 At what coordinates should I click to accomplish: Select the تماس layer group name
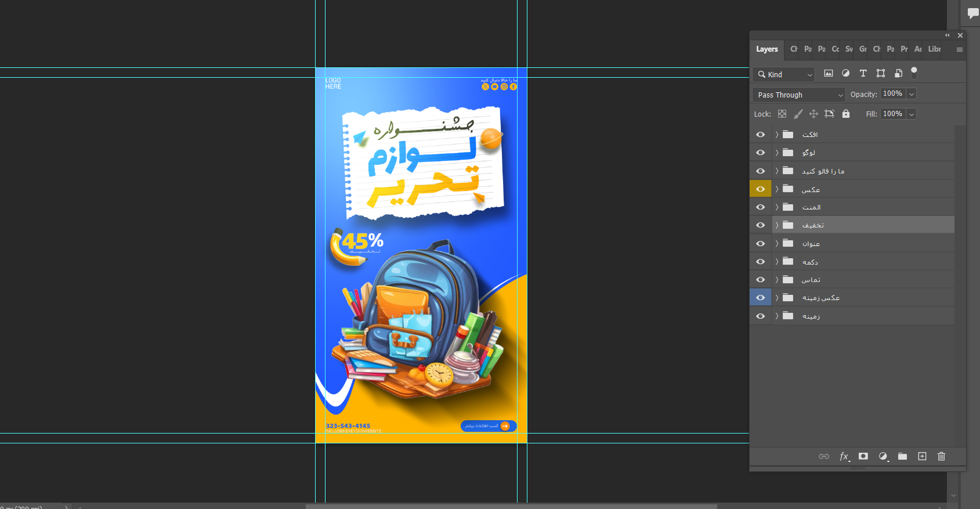(x=811, y=280)
